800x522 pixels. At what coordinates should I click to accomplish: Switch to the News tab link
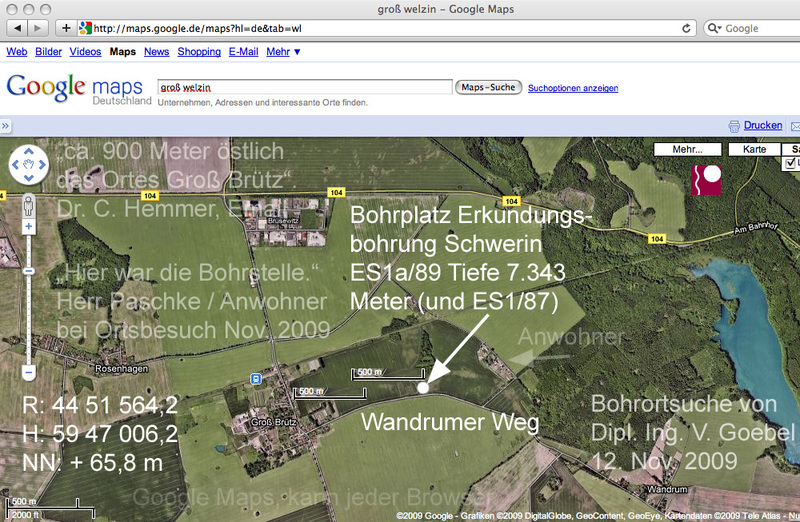coord(156,51)
